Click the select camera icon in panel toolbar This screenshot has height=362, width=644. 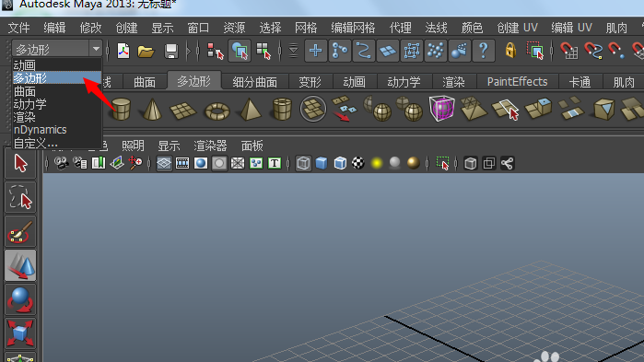click(61, 163)
